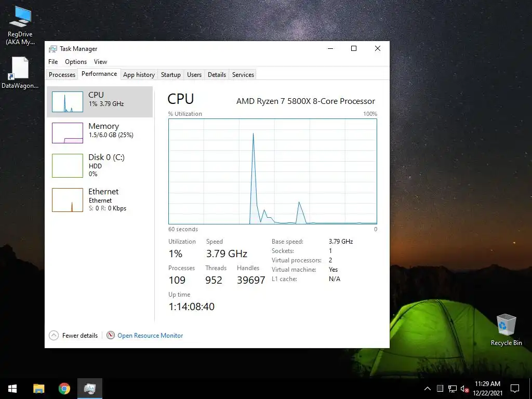This screenshot has width=532, height=399.
Task: Click the Processes count 109
Action: (177, 280)
